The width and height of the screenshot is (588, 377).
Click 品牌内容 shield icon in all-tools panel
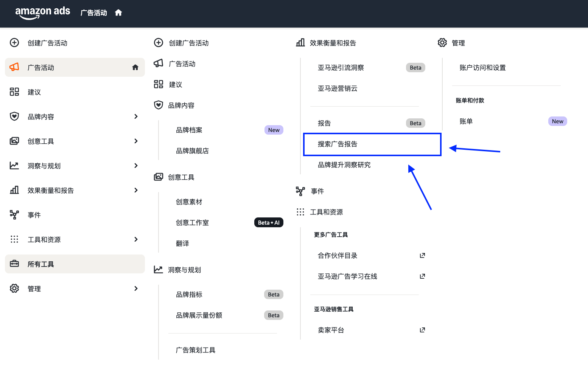tap(159, 105)
